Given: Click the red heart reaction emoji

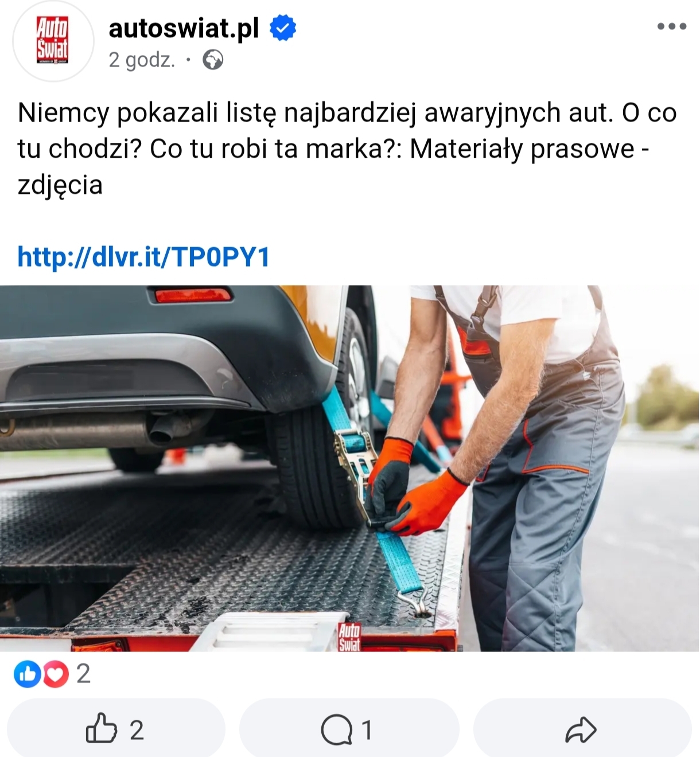Looking at the screenshot, I should pos(56,674).
